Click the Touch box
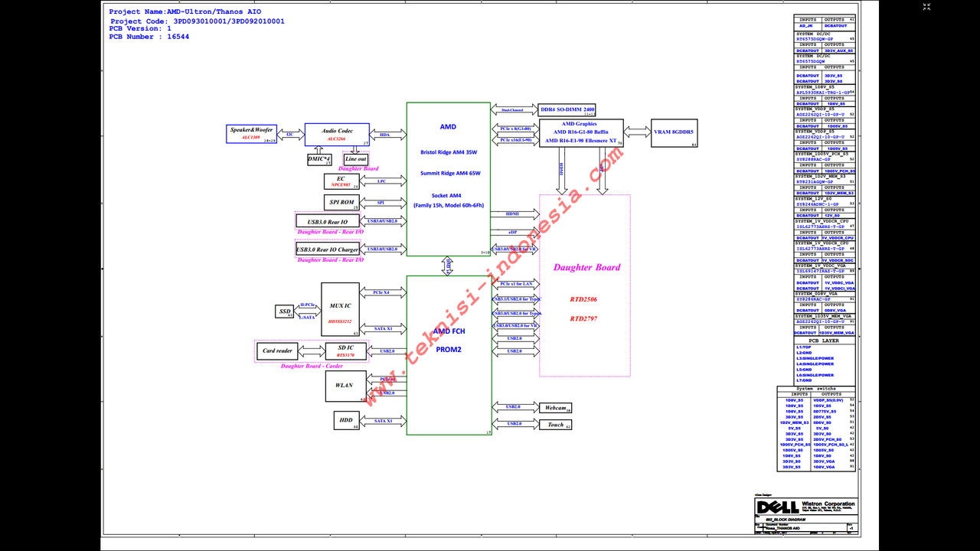The width and height of the screenshot is (980, 551). (556, 425)
